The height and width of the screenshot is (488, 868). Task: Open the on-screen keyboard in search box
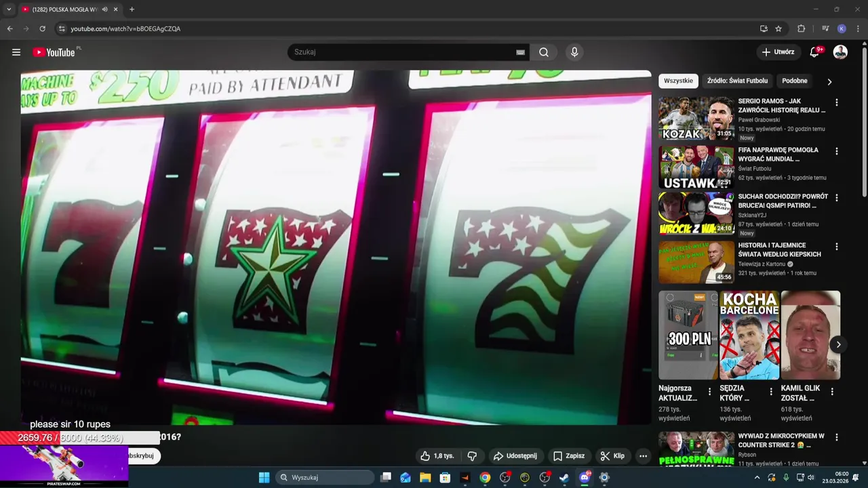click(520, 52)
